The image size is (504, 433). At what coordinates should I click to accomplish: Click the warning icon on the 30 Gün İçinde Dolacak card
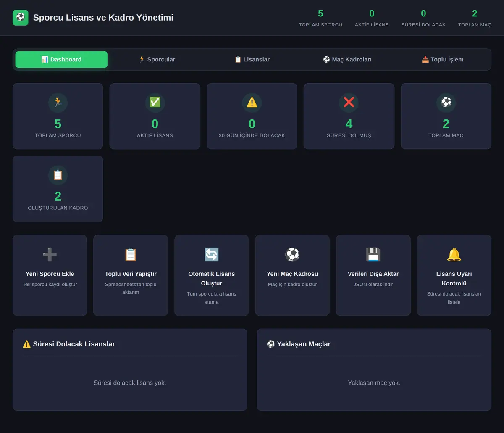(252, 102)
